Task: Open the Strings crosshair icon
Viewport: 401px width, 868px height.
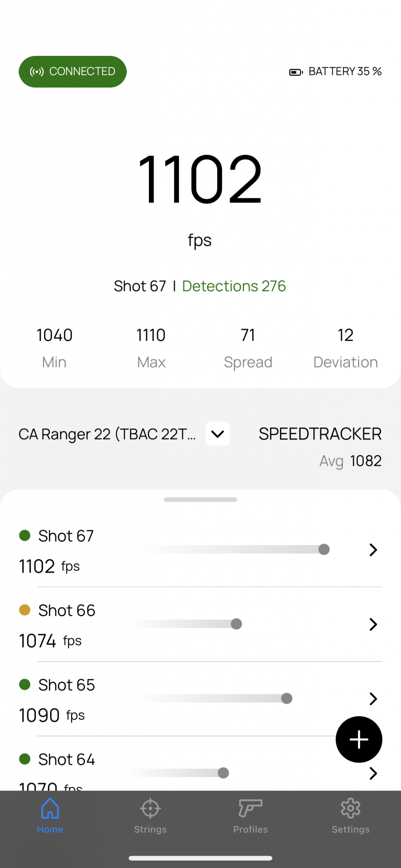Action: pos(150,809)
